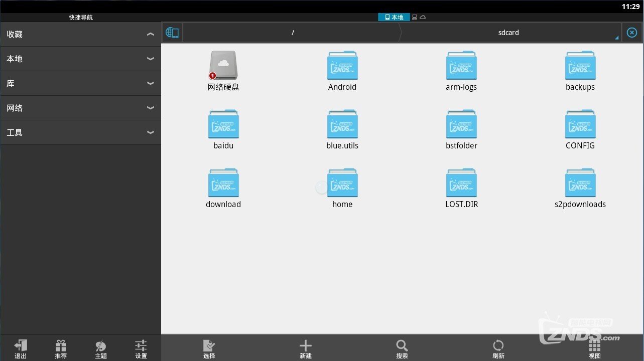This screenshot has height=361, width=644.
Task: Open the download folder
Action: point(223,183)
